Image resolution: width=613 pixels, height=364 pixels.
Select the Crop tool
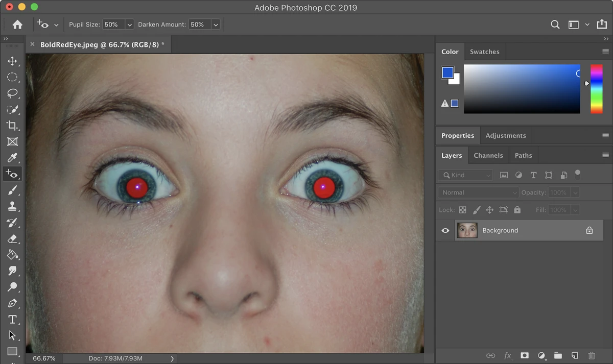(12, 126)
